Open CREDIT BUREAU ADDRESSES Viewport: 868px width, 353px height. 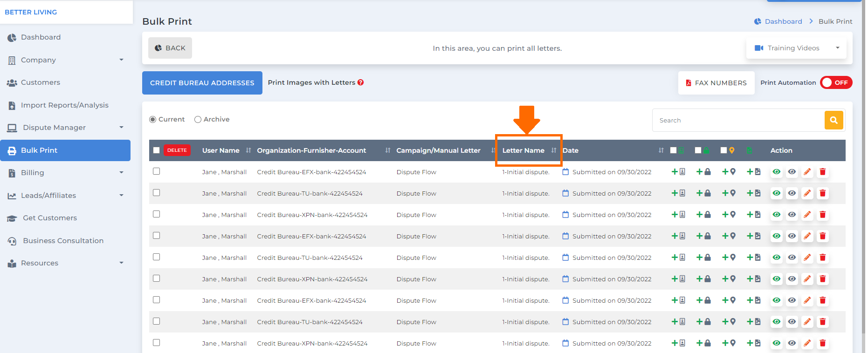pos(202,83)
